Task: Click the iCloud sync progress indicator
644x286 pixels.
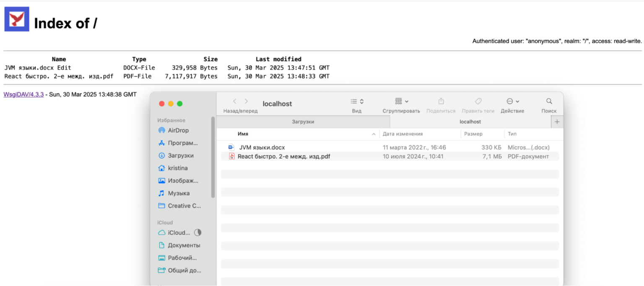Action: point(197,232)
